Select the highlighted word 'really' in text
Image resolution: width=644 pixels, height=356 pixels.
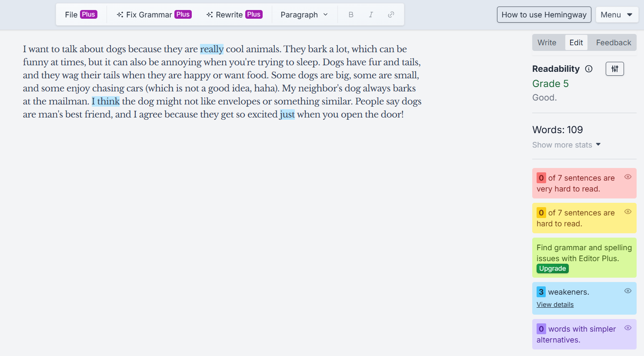[x=211, y=49]
